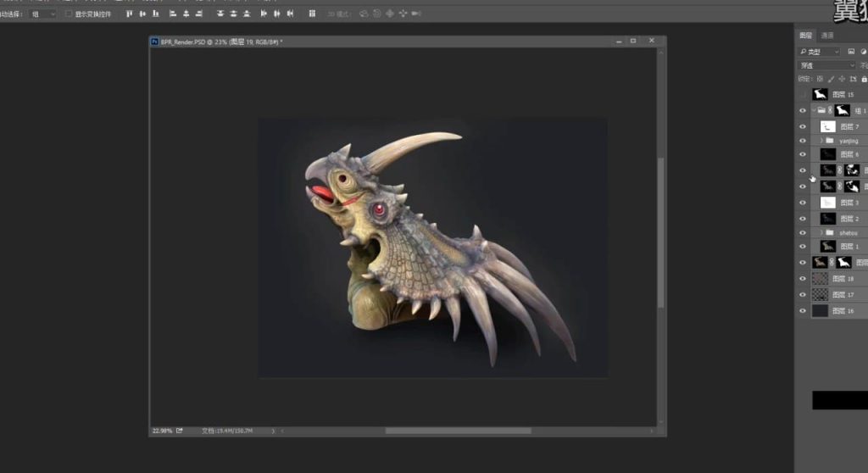Viewport: 868px width, 473px height.
Task: Select the 图层 18 layer thumbnail
Action: [820, 278]
